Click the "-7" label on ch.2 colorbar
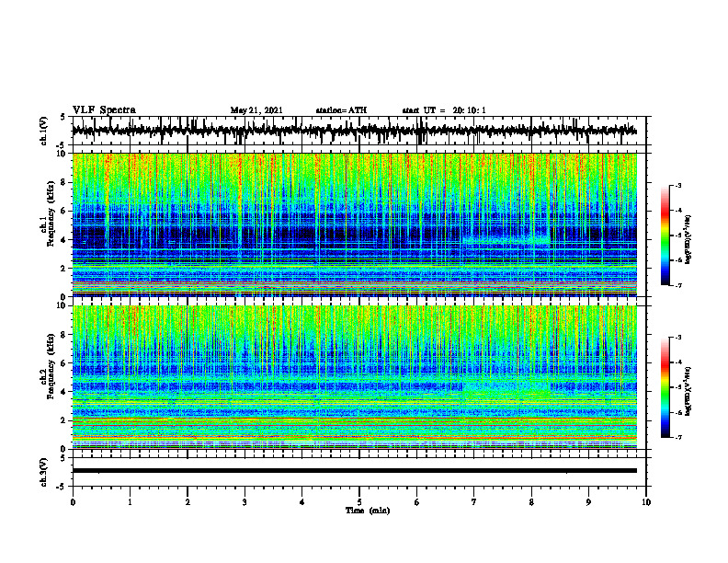Screen dimensions: 728x563 pos(678,438)
